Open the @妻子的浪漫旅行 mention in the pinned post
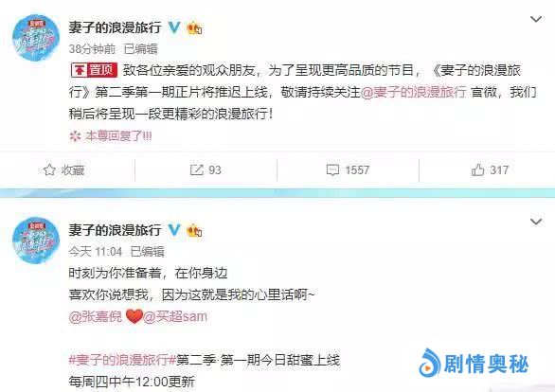 click(413, 92)
